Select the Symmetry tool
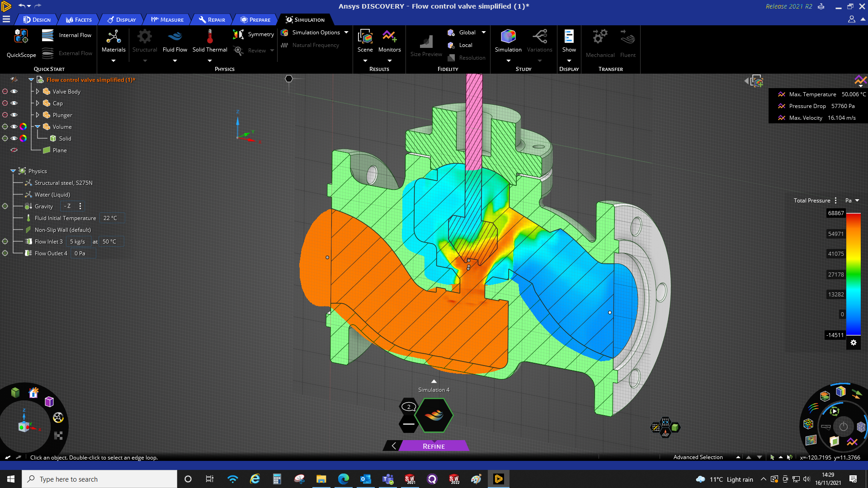 point(254,34)
